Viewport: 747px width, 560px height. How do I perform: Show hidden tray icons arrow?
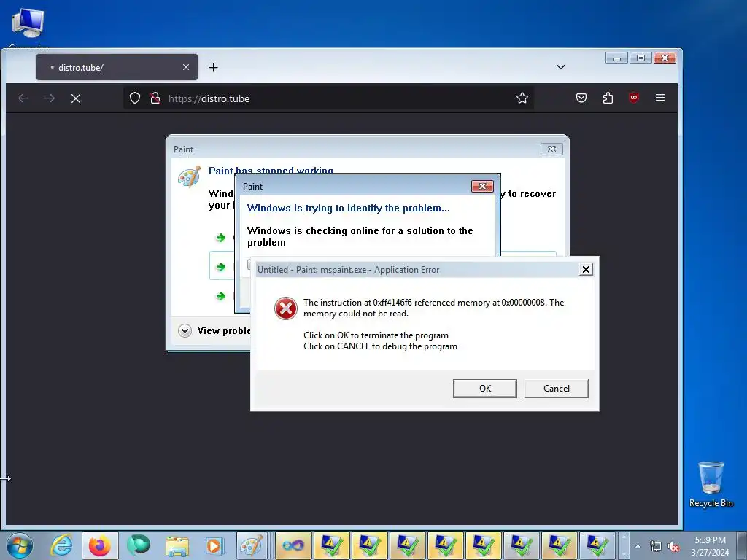click(x=638, y=546)
